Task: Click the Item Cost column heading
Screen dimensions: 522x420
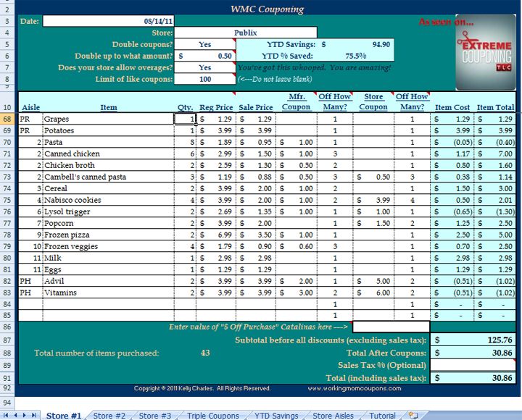Action: point(452,107)
